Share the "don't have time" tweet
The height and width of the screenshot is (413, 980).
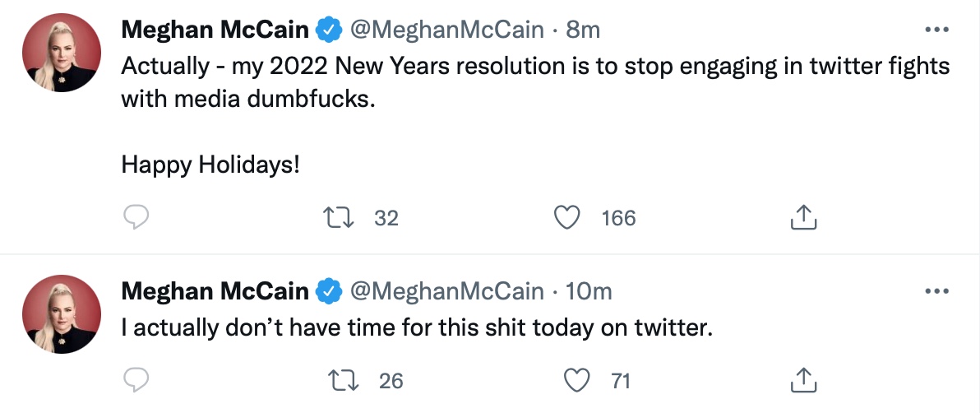pos(802,380)
